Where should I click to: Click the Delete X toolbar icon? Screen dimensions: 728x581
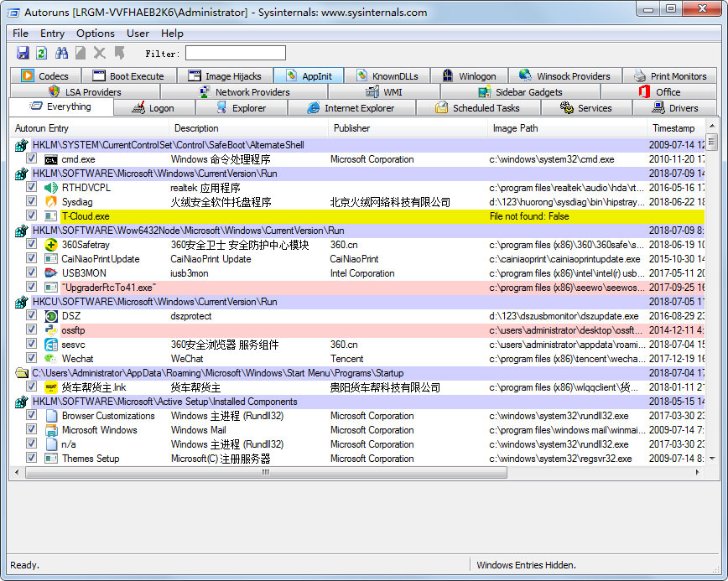(x=100, y=53)
